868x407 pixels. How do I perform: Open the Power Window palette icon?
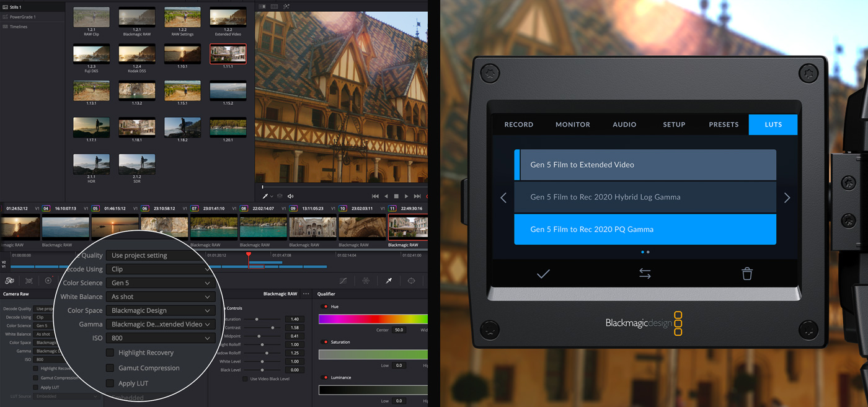click(x=411, y=281)
